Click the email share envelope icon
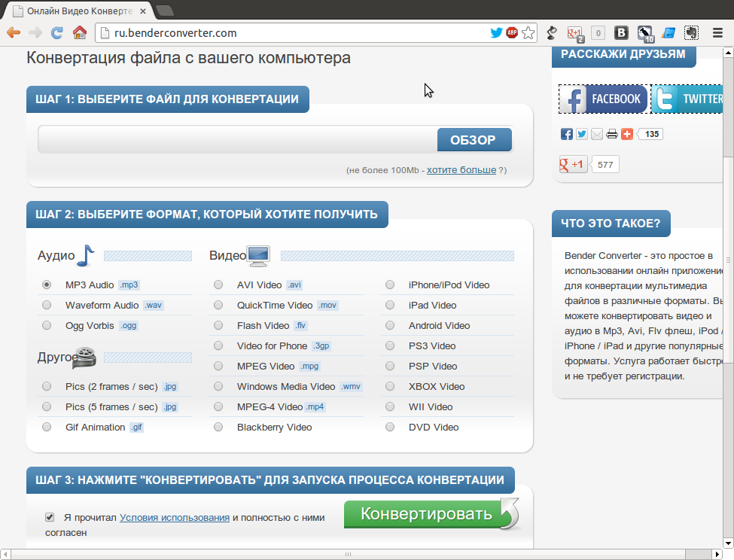 click(597, 134)
